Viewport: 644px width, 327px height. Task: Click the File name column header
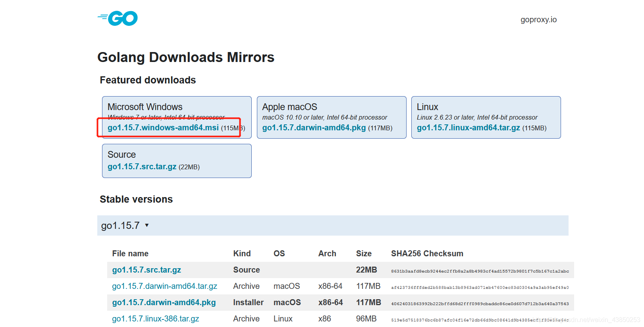tap(130, 253)
